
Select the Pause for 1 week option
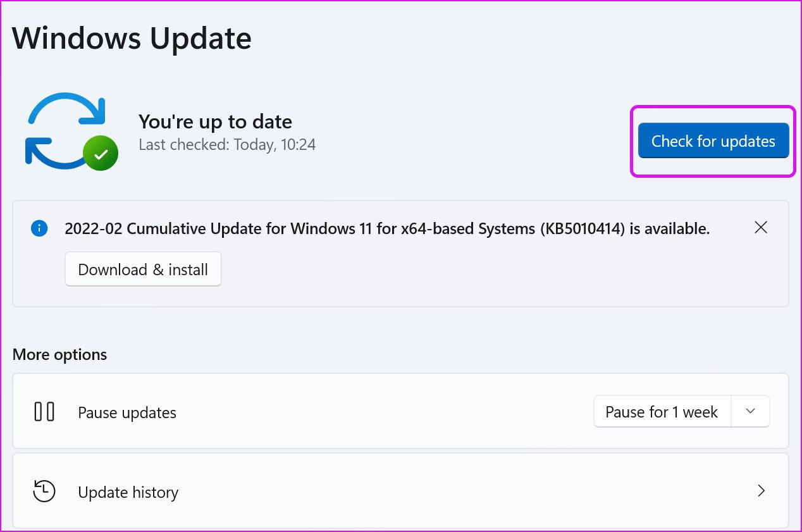(661, 411)
